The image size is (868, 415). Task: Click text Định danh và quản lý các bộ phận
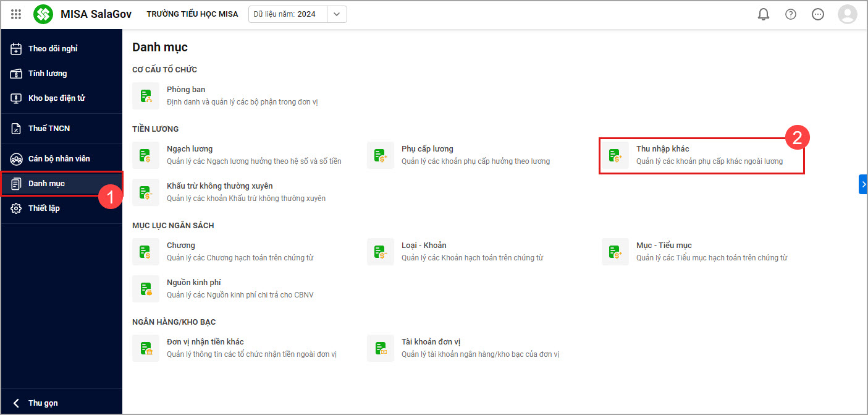(242, 102)
